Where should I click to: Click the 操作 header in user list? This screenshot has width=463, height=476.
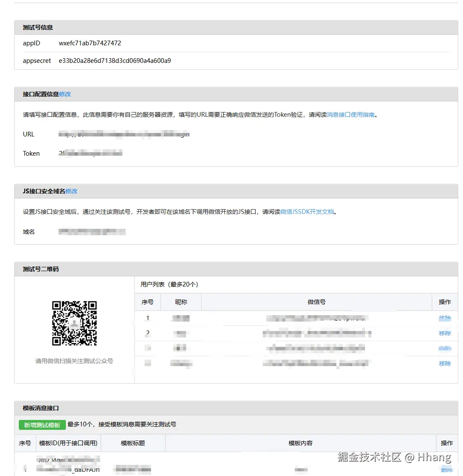445,302
